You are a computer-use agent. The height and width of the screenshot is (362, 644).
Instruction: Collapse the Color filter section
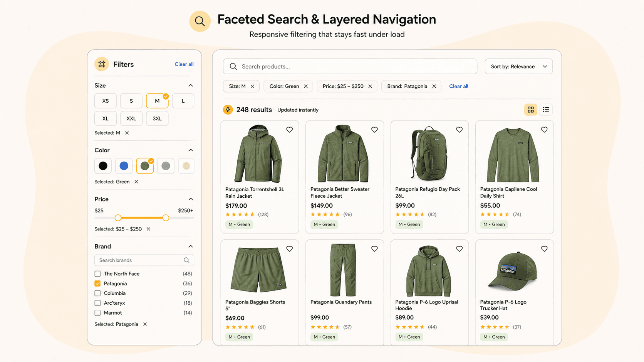(x=191, y=150)
